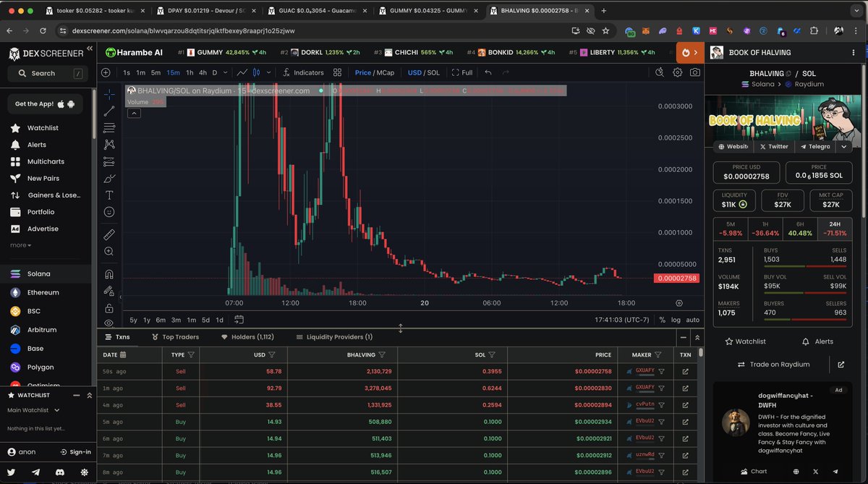
Task: Select the brush drawing tool
Action: tap(109, 178)
